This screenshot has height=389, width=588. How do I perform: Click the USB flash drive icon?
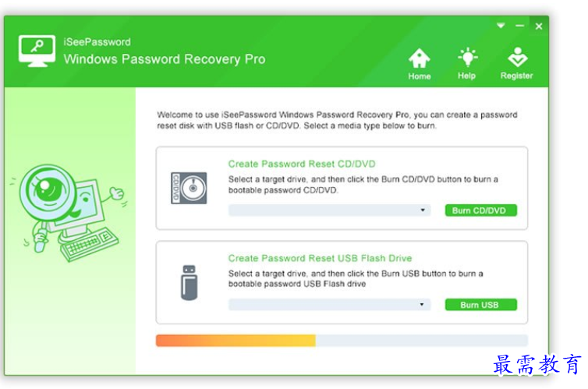click(x=189, y=282)
